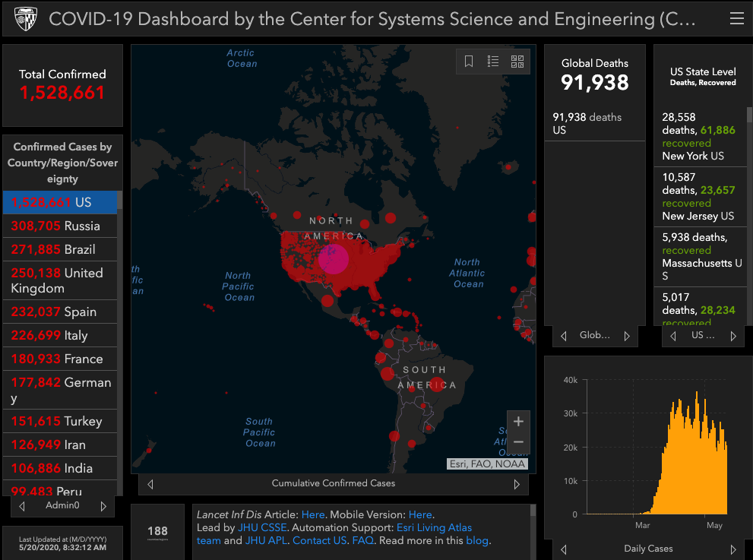Switch to previous map layer view
Screen dimensions: 753x560
point(150,484)
